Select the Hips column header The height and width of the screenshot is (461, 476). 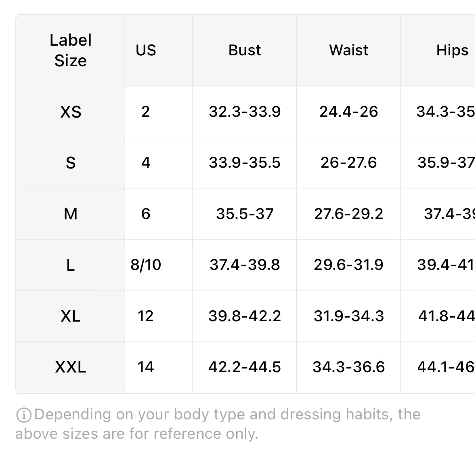452,51
